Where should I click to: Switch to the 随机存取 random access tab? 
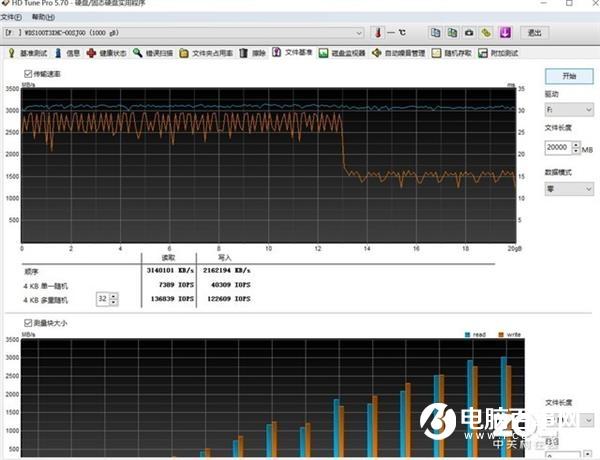[452, 53]
